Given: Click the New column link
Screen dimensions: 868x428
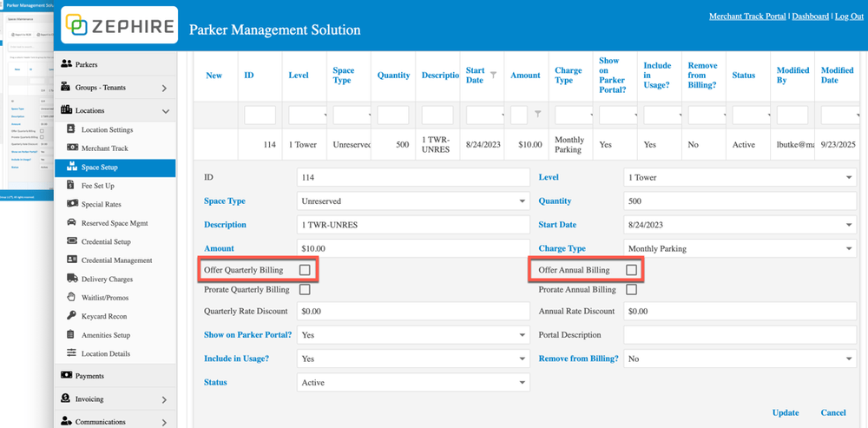Looking at the screenshot, I should [x=214, y=76].
